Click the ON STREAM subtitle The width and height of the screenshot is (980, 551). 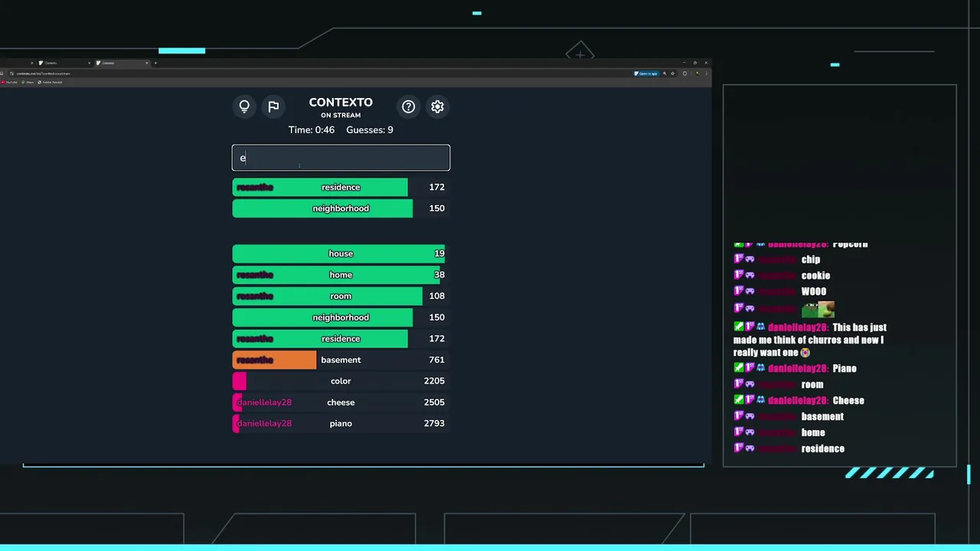341,116
